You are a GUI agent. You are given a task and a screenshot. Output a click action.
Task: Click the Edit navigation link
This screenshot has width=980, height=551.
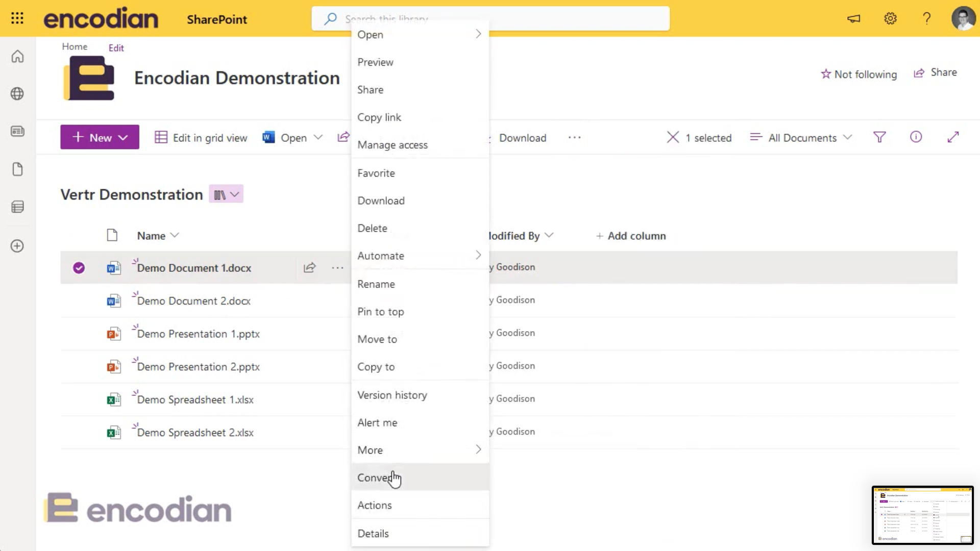point(116,48)
